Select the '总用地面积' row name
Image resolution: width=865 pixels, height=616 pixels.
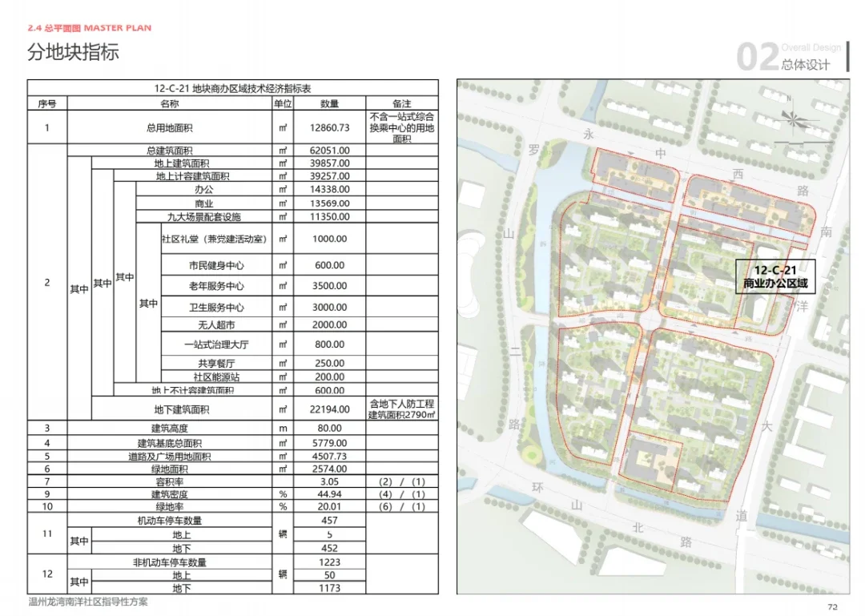tap(169, 127)
